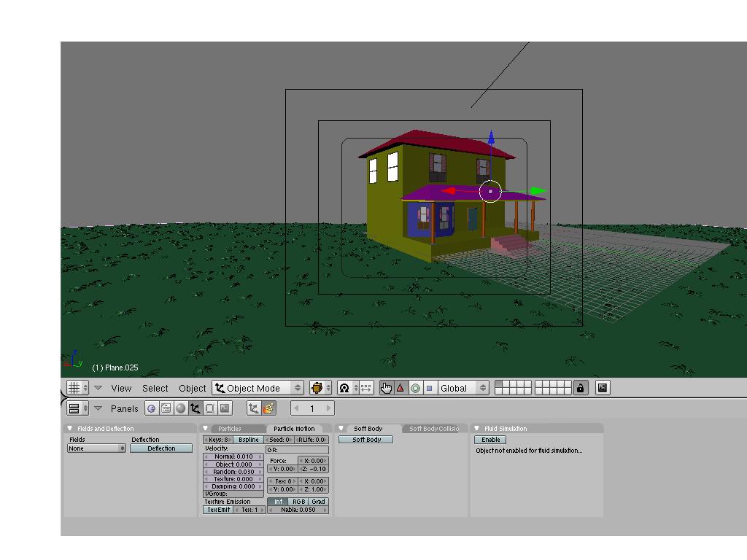Collapse the Fields and Deflection panel
Image resolution: width=747 pixels, height=560 pixels.
point(70,429)
